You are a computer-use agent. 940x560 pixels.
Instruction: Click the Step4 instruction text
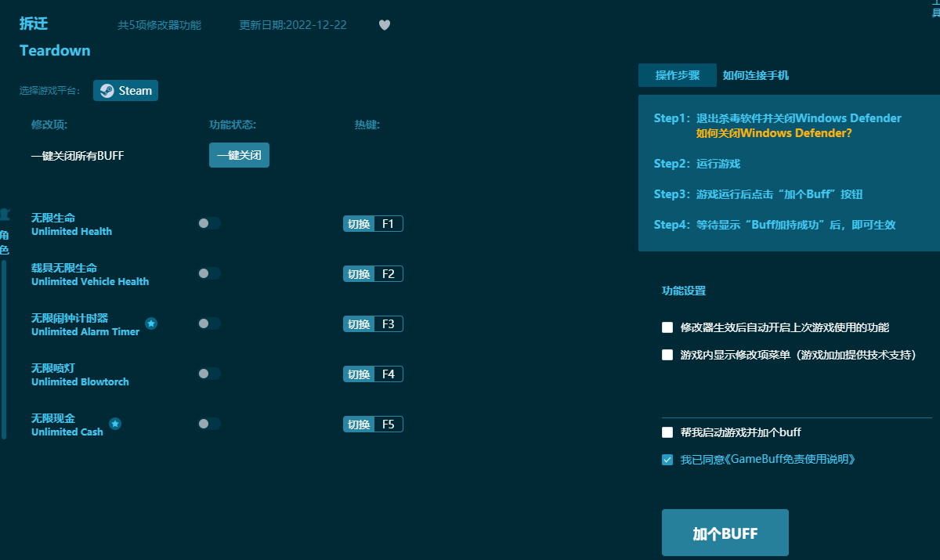(775, 225)
